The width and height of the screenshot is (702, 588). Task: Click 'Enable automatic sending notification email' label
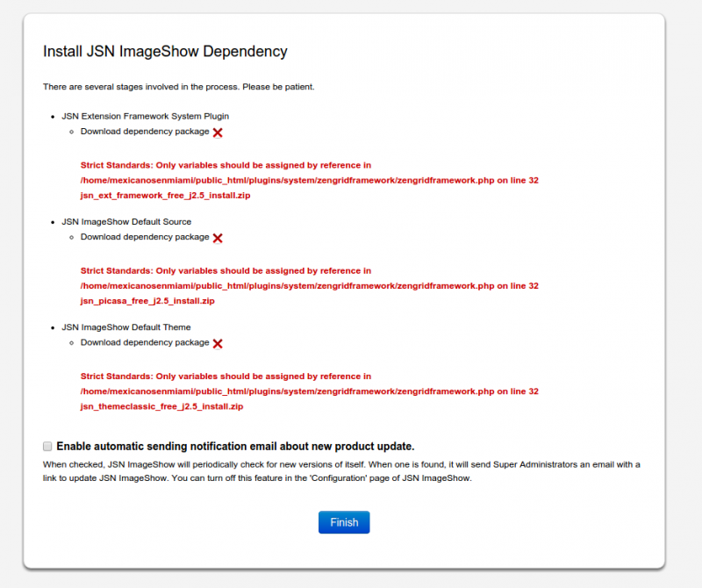(235, 447)
